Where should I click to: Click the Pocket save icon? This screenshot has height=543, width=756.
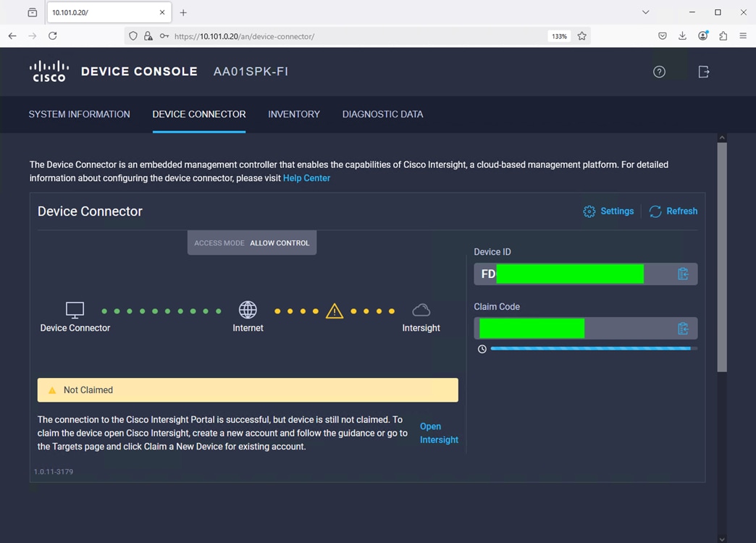tap(663, 35)
